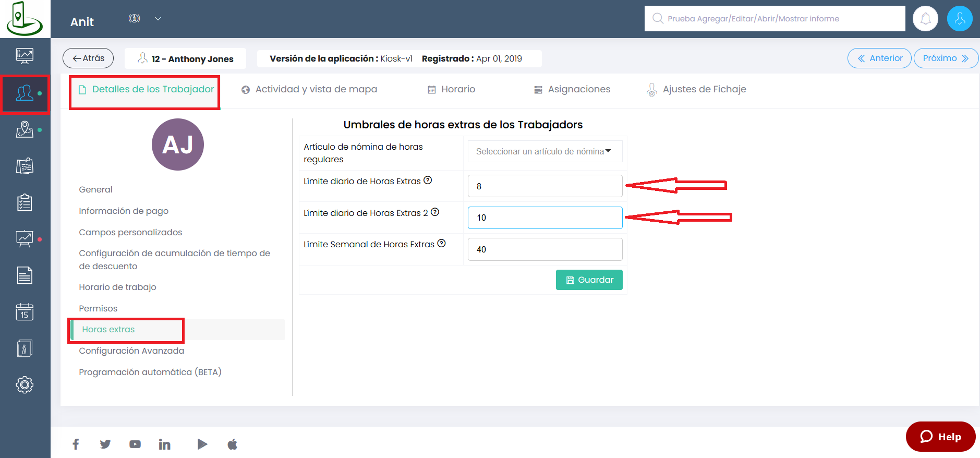Open the YouTube footer link
The height and width of the screenshot is (458, 980).
pyautogui.click(x=135, y=444)
